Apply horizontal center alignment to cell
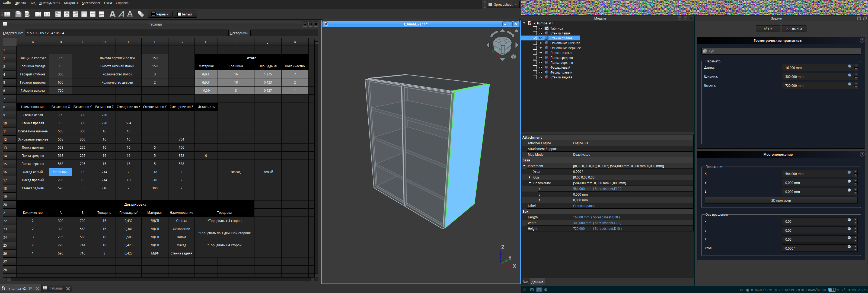868x293 pixels. 67,14
